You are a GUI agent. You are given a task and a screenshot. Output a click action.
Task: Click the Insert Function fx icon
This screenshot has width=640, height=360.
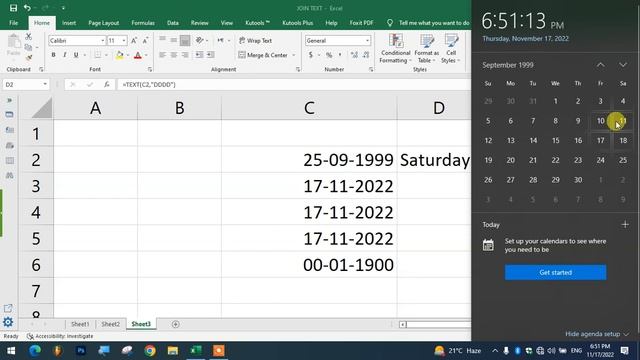pos(107,84)
